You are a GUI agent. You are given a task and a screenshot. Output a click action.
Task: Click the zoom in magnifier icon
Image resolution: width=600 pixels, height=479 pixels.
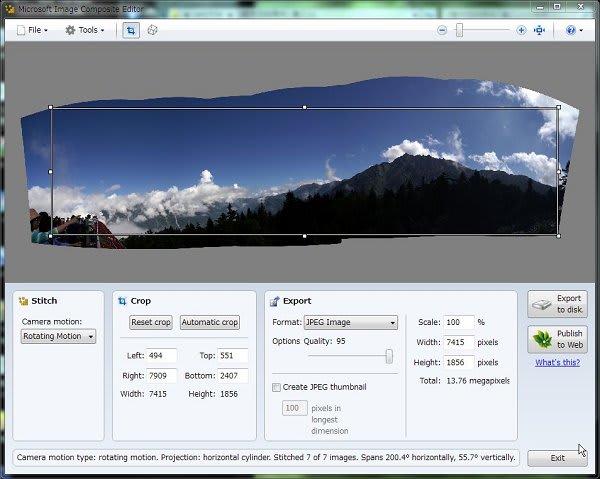(521, 30)
